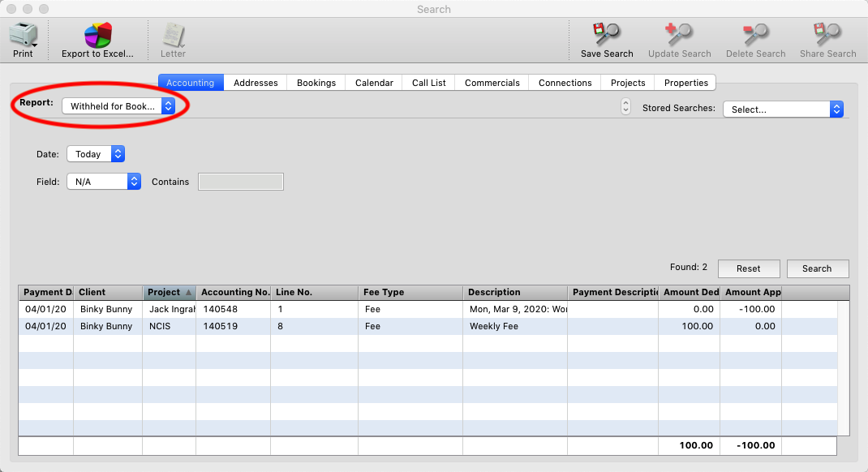Click the Letter document icon
The height and width of the screenshot is (472, 868).
pos(174,35)
